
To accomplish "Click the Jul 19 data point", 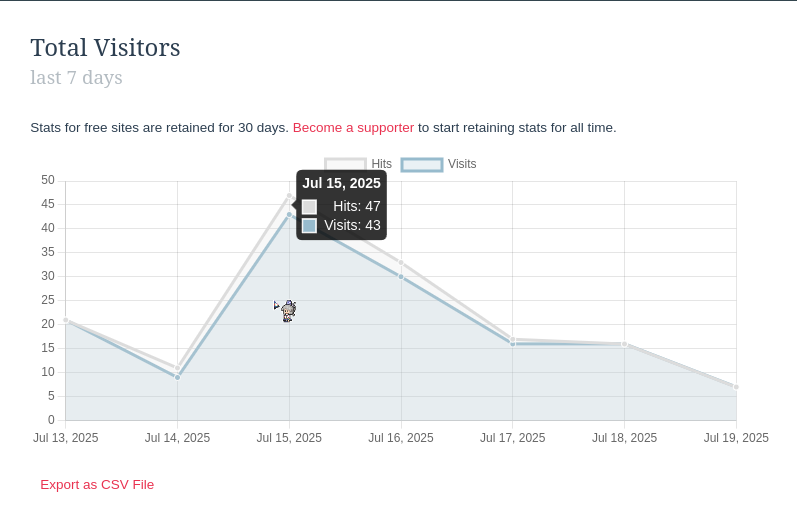I will click(736, 387).
